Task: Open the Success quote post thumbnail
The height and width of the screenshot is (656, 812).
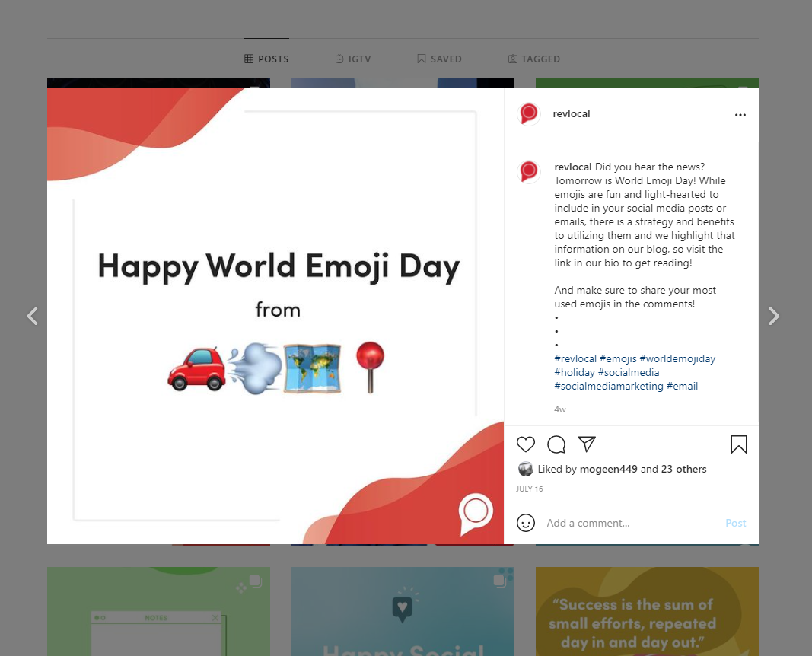Action: (x=647, y=611)
